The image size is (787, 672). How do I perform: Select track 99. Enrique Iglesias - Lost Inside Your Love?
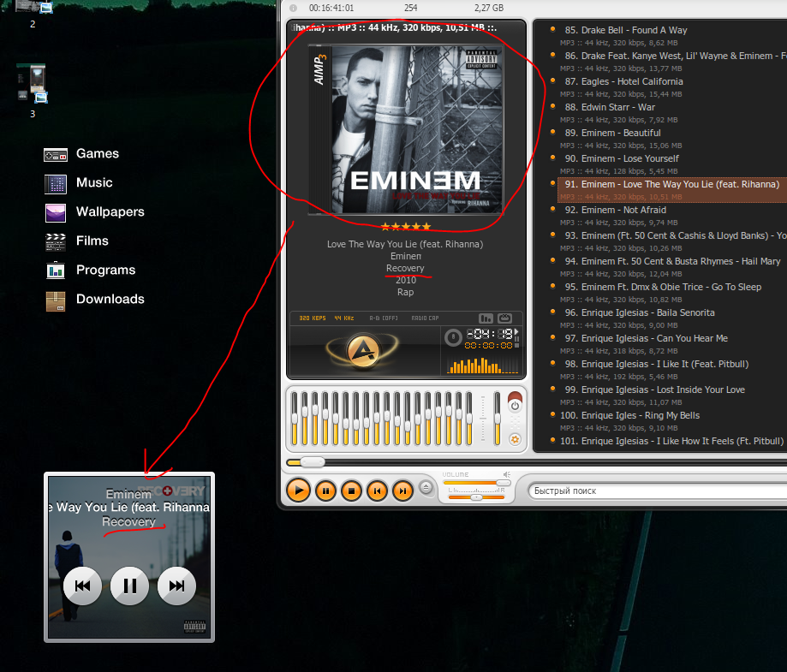(671, 395)
